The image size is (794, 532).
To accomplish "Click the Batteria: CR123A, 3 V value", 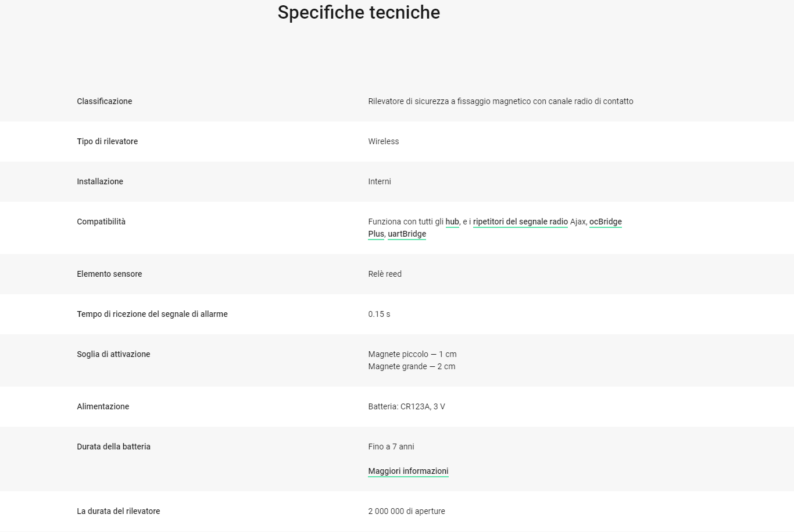I will (406, 406).
